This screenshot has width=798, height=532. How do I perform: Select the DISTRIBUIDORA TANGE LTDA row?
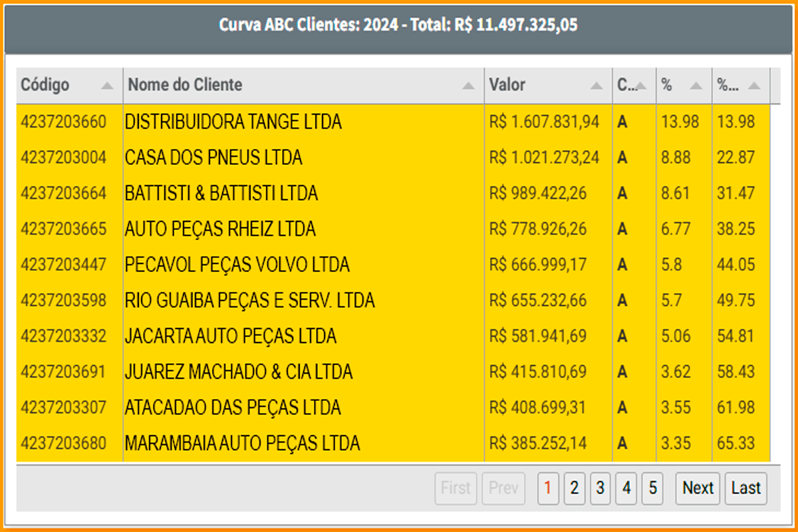pos(232,122)
